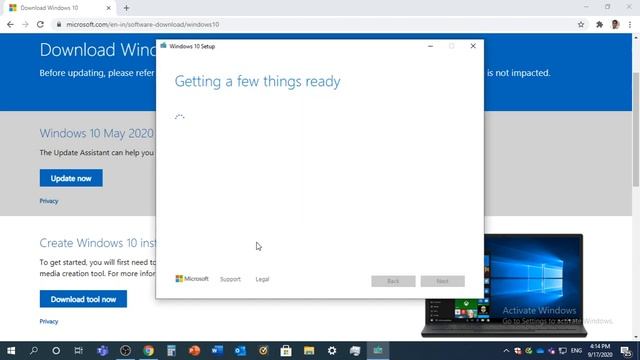
Task: Close the Windows 10 Setup dialog
Action: (x=473, y=46)
